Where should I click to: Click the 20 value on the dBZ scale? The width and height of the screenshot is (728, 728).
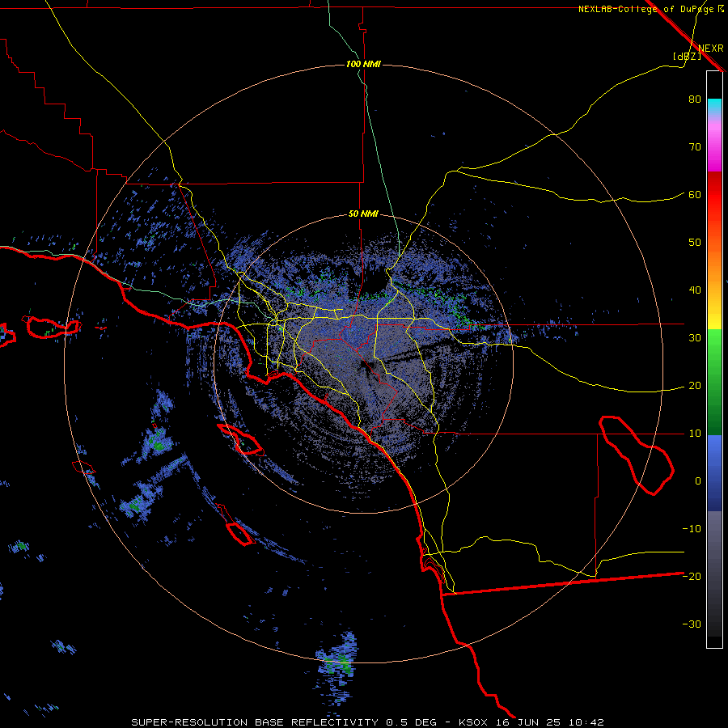[695, 386]
